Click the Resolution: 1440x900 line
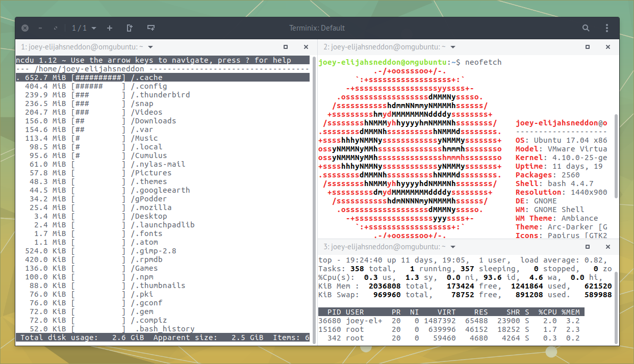 coord(562,192)
